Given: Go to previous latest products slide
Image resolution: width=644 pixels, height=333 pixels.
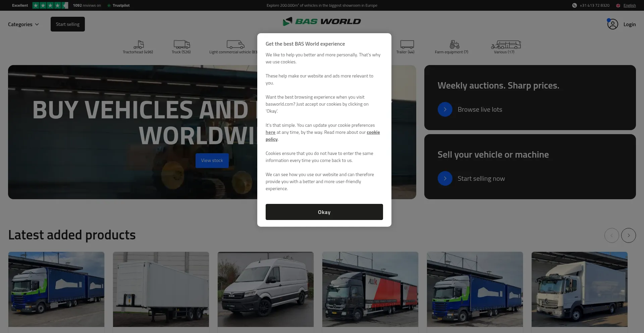Looking at the screenshot, I should [611, 235].
